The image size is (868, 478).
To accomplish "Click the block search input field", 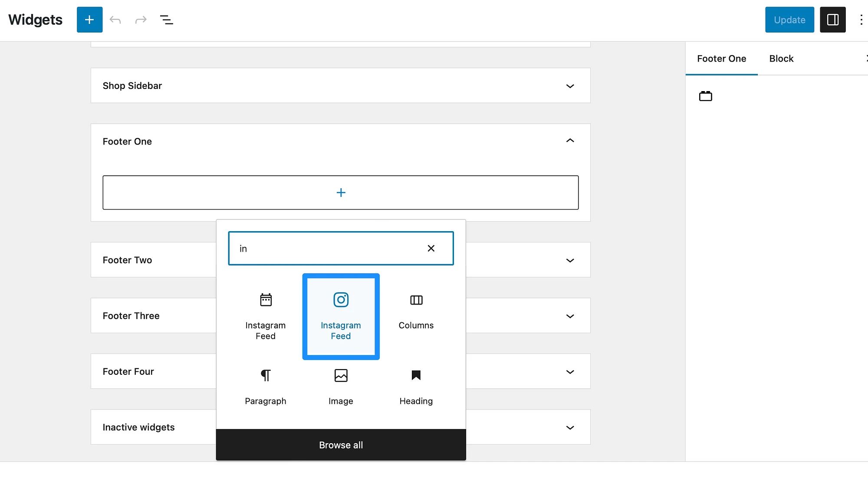I will tap(341, 248).
